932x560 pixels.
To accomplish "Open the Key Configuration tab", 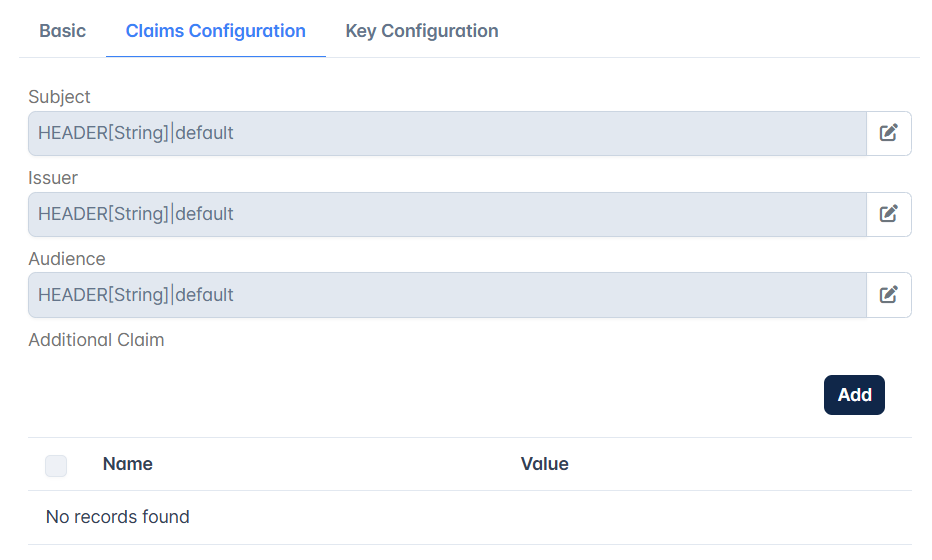I will pos(422,31).
